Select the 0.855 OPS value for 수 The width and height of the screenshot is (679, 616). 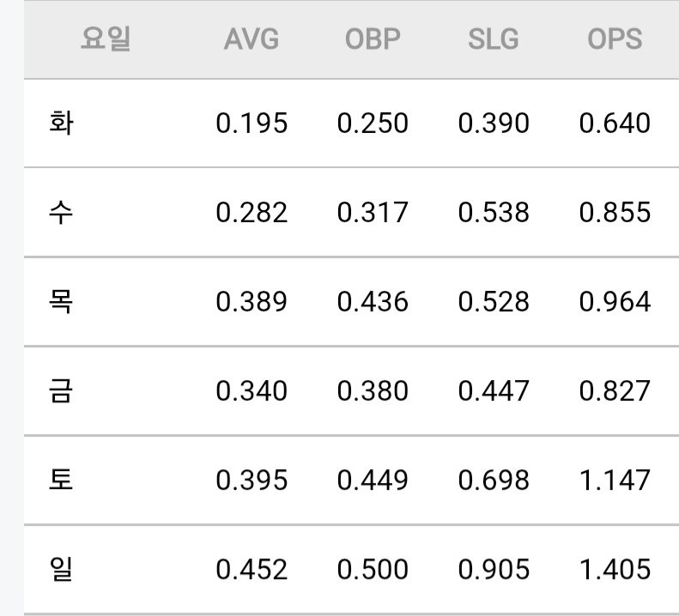[615, 212]
